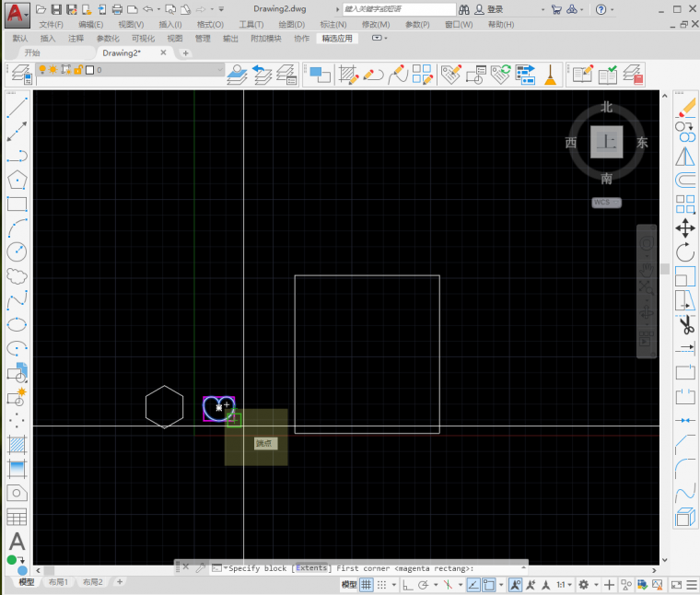Select the Polygon drawing tool
700x595 pixels.
[17, 180]
